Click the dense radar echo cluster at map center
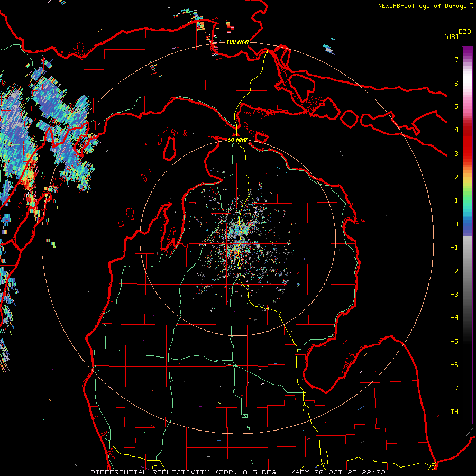Image resolution: width=476 pixels, height=476 pixels. coord(240,240)
